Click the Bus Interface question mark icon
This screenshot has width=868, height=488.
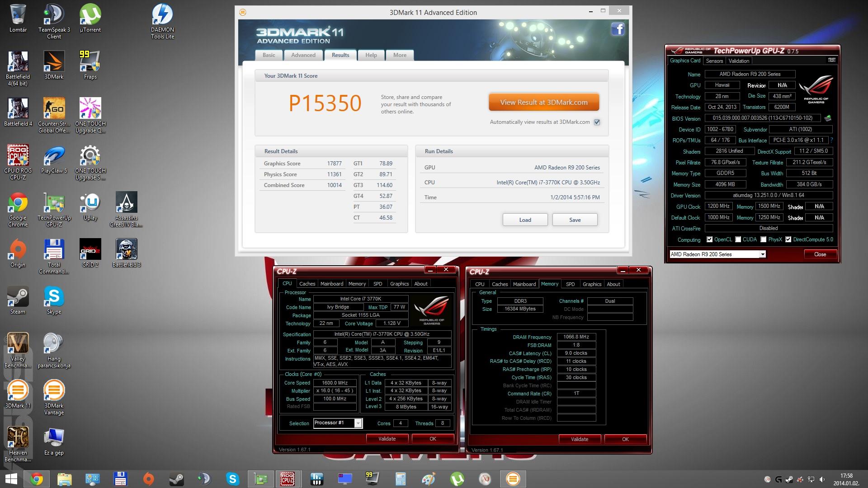pyautogui.click(x=831, y=140)
